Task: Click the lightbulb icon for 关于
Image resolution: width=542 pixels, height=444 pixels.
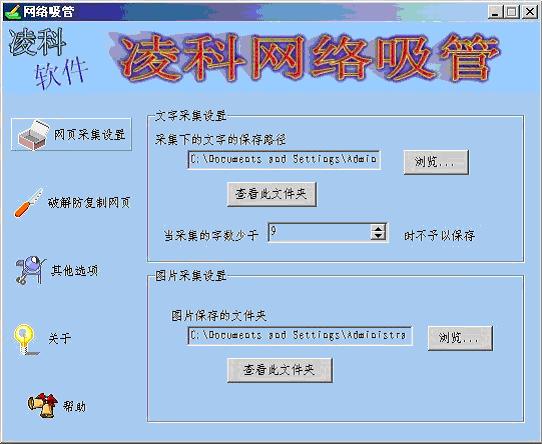Action: click(25, 339)
